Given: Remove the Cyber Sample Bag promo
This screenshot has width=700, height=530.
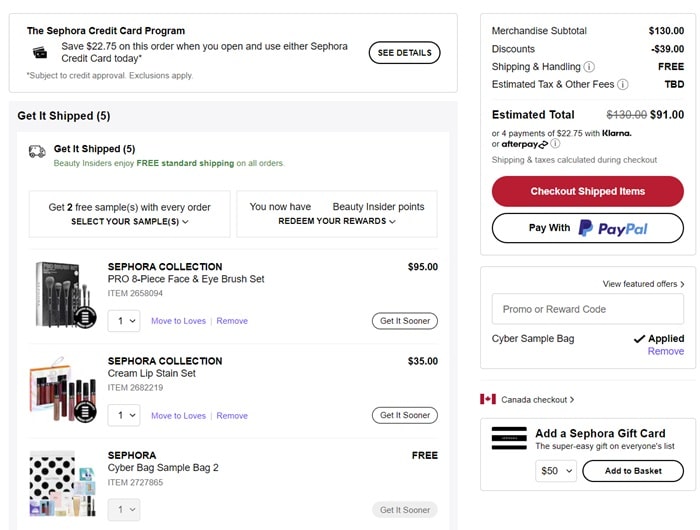Looking at the screenshot, I should (666, 352).
